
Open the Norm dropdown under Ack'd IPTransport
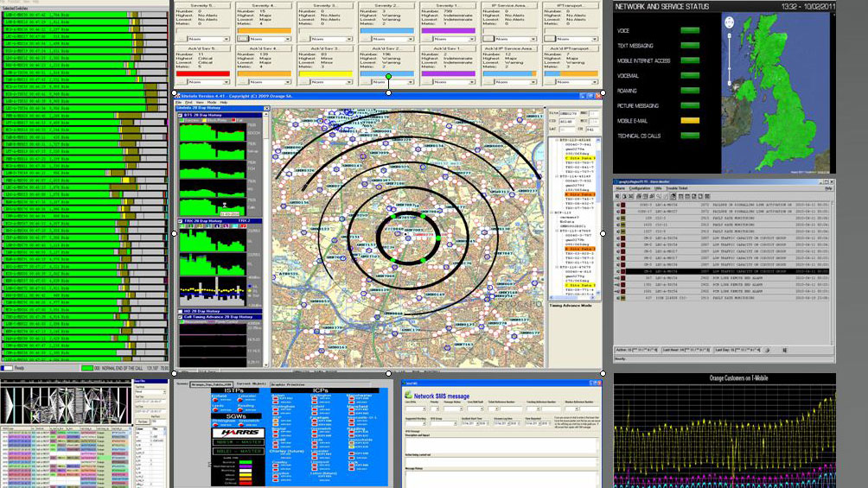[578, 82]
